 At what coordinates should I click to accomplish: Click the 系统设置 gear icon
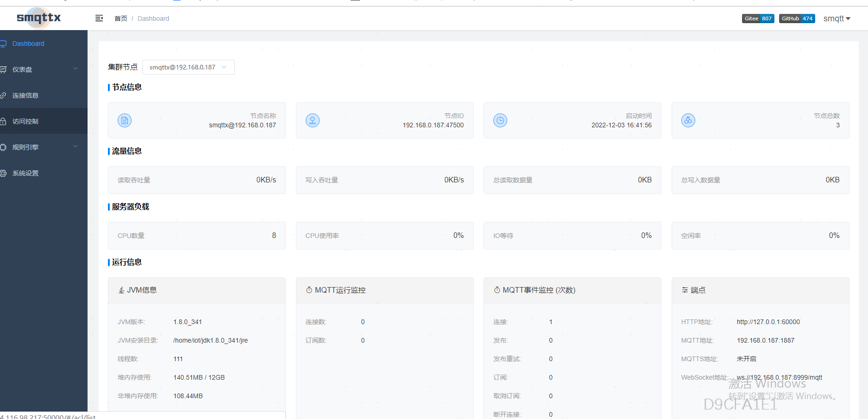3,173
